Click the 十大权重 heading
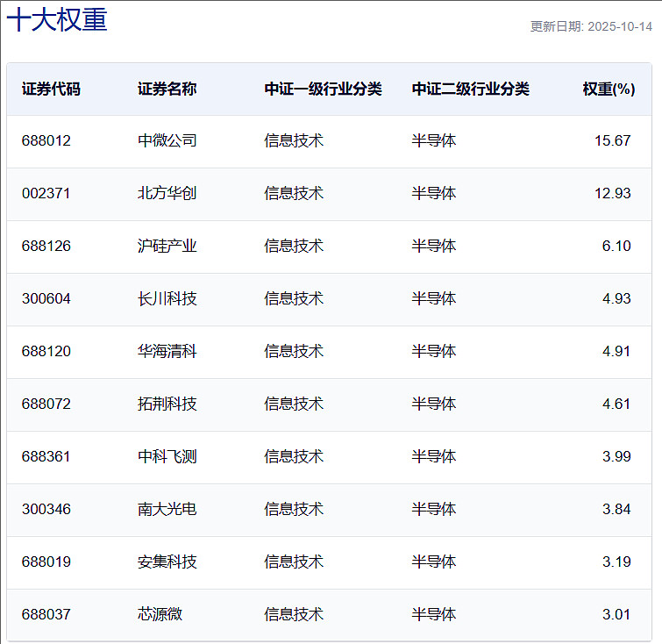662x644 pixels. pyautogui.click(x=57, y=20)
